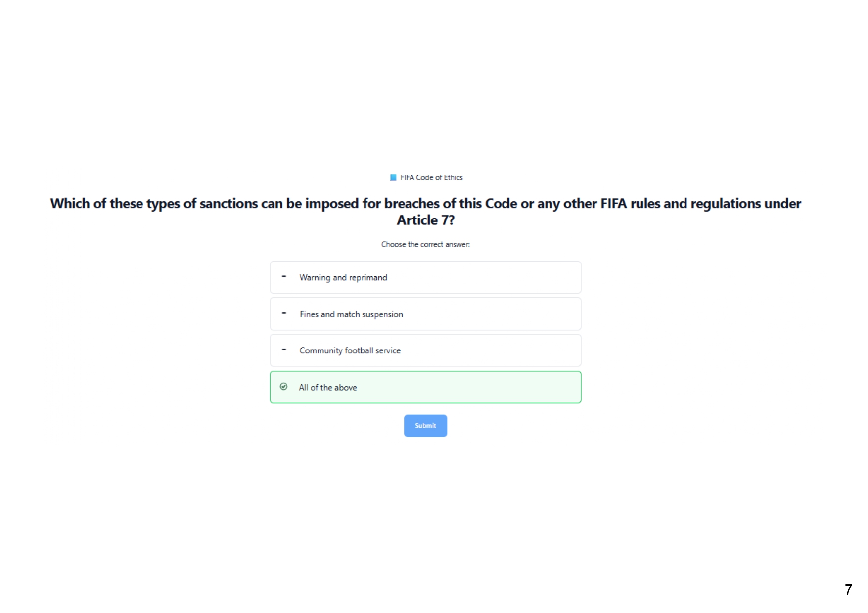Click the green check circle icon on All of the above
This screenshot has width=868, height=613.
283,387
